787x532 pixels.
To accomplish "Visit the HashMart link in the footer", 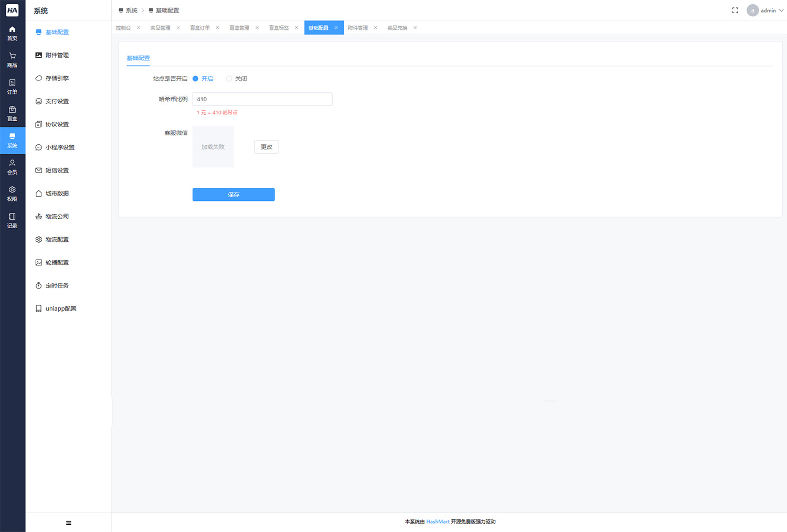I will tap(438, 521).
